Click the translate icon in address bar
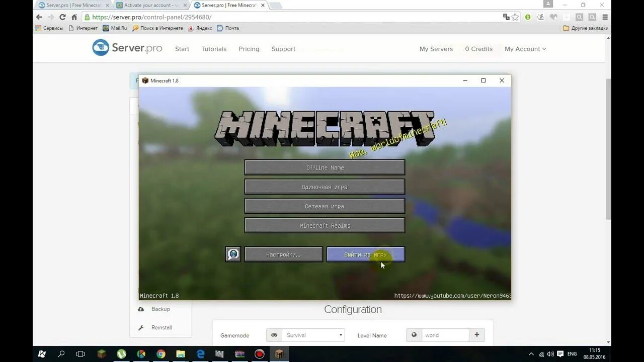The image size is (644, 362). 506,17
